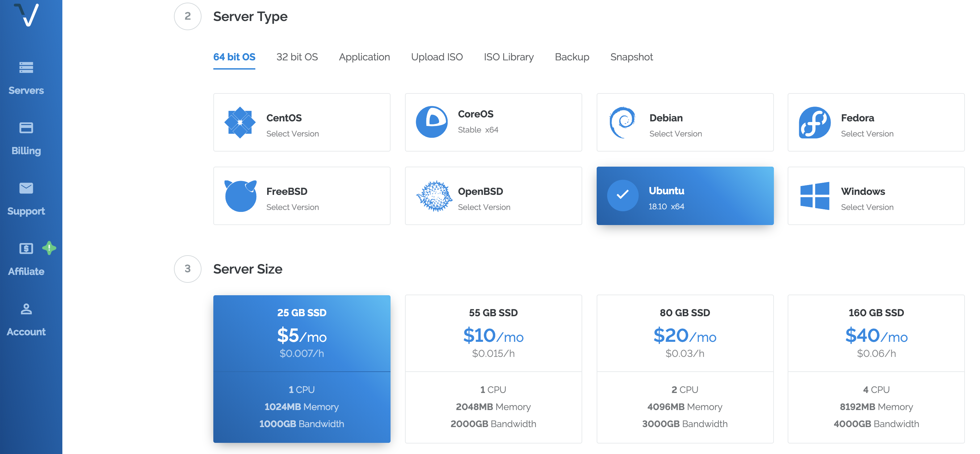Click the FreeBSD daemon logo
The width and height of the screenshot is (980, 454).
pos(241,196)
